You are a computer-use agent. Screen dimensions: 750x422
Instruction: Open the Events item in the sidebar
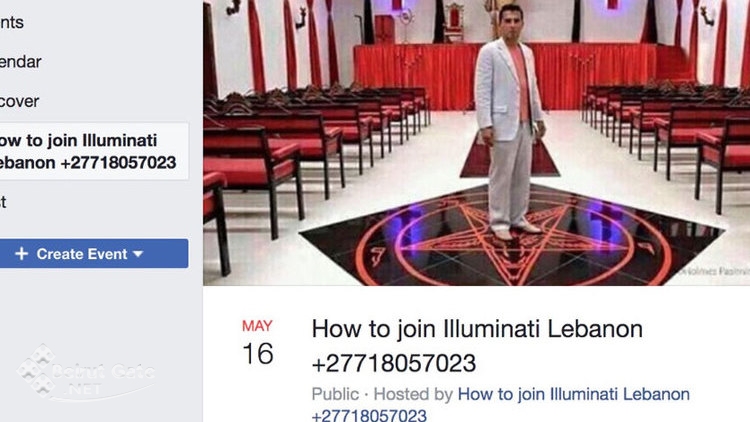(x=11, y=22)
